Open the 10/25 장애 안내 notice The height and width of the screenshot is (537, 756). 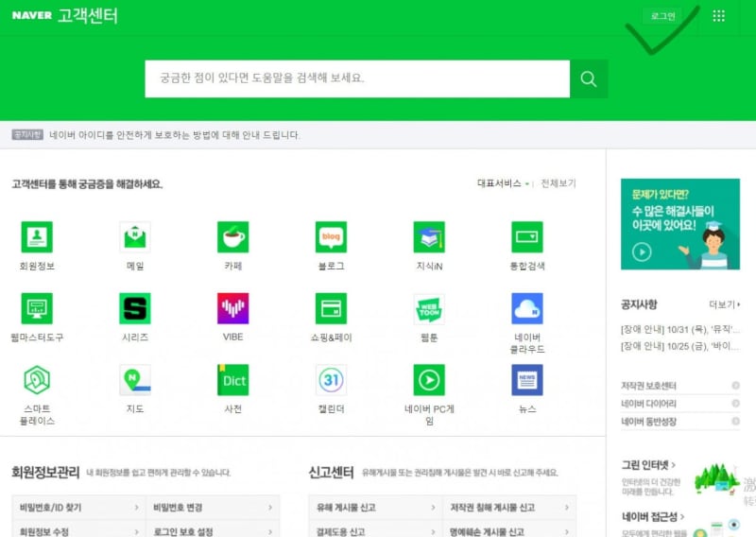click(679, 346)
